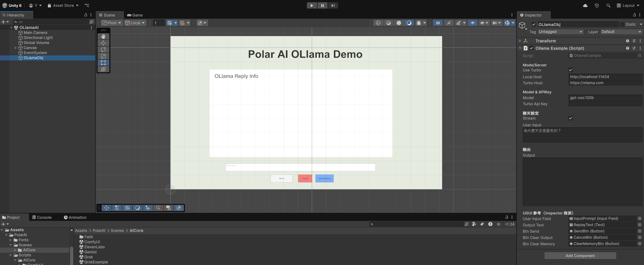
Task: Select the Transform tool
Action: pyautogui.click(x=103, y=69)
